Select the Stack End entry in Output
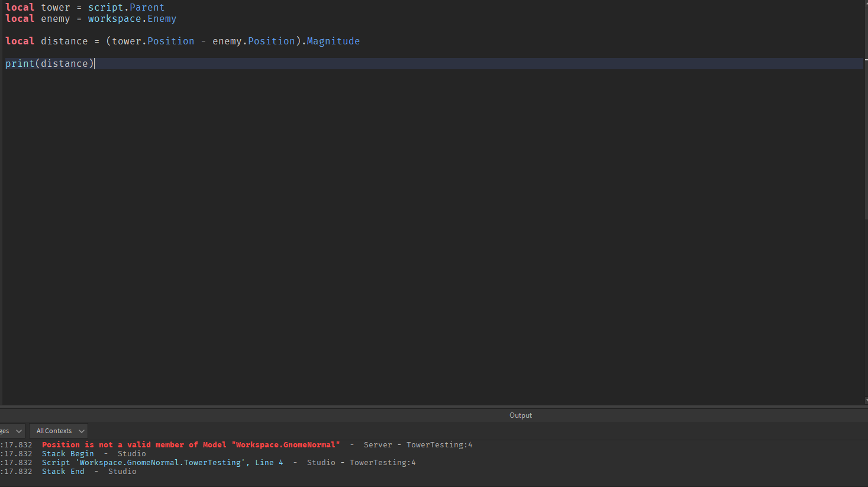 coord(63,471)
